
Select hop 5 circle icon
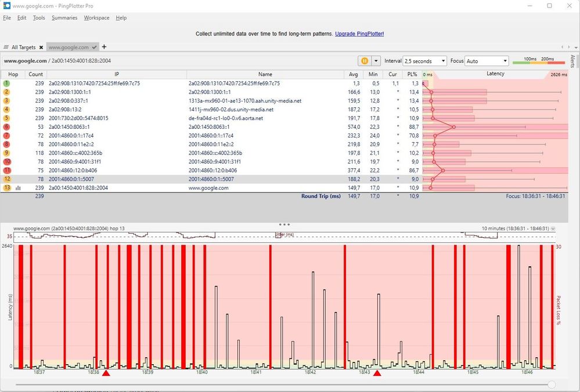pos(6,118)
